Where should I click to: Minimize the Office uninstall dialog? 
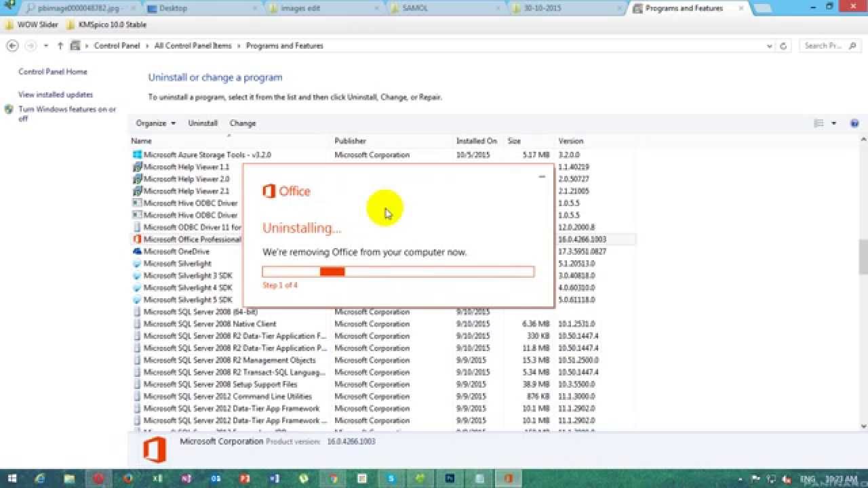pos(542,176)
